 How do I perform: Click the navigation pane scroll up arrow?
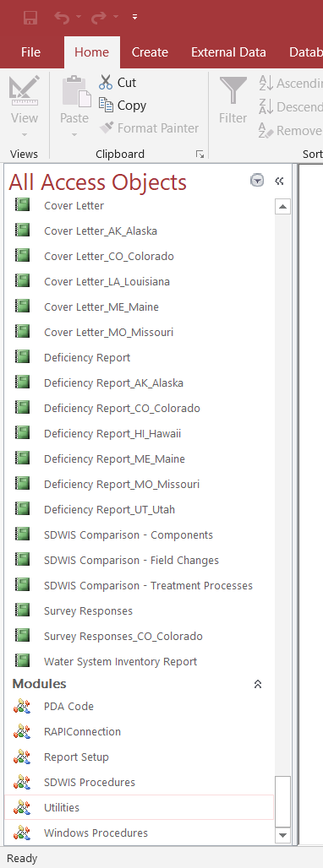pos(282,207)
